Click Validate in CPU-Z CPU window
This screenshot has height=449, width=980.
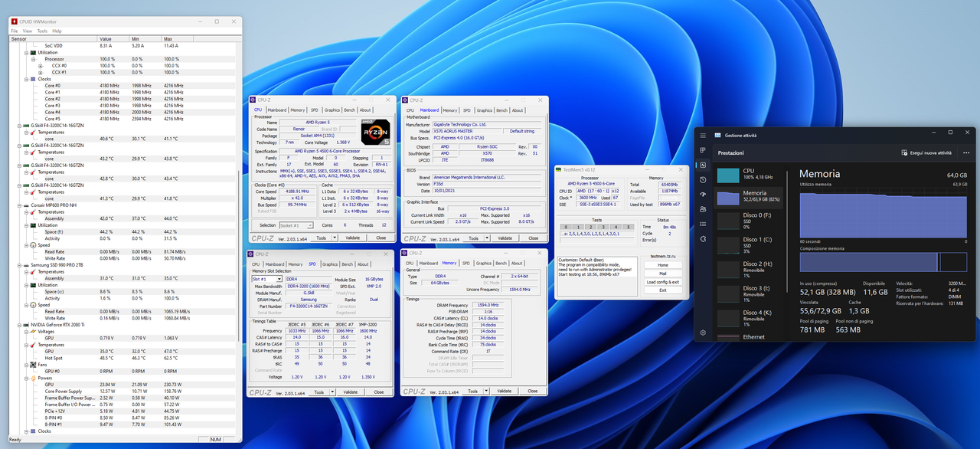[352, 238]
